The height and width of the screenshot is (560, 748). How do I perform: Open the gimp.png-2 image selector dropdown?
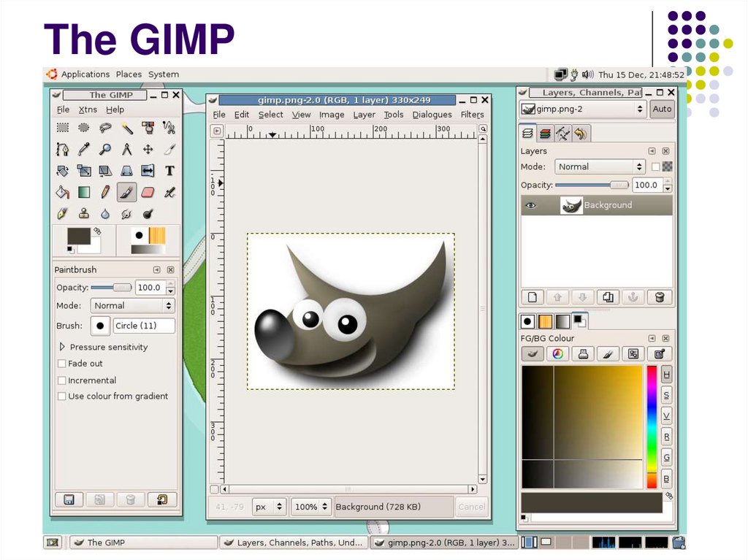(583, 110)
